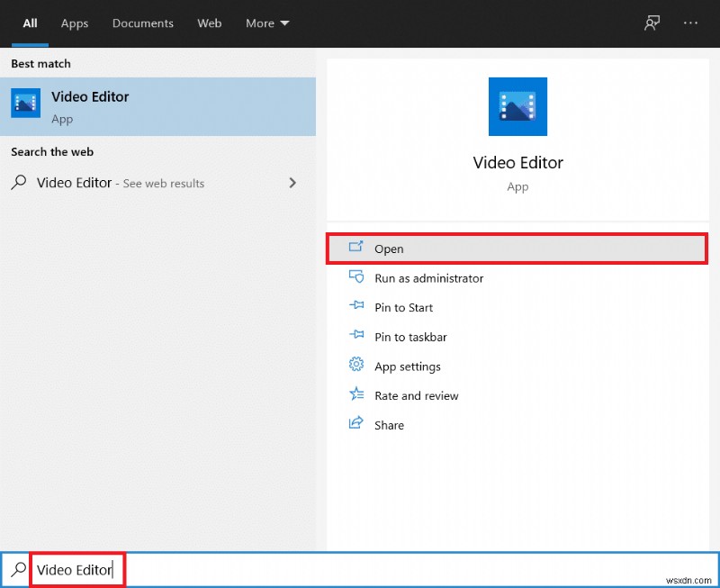This screenshot has width=720, height=588.
Task: Click the Share icon
Action: pyautogui.click(x=356, y=425)
